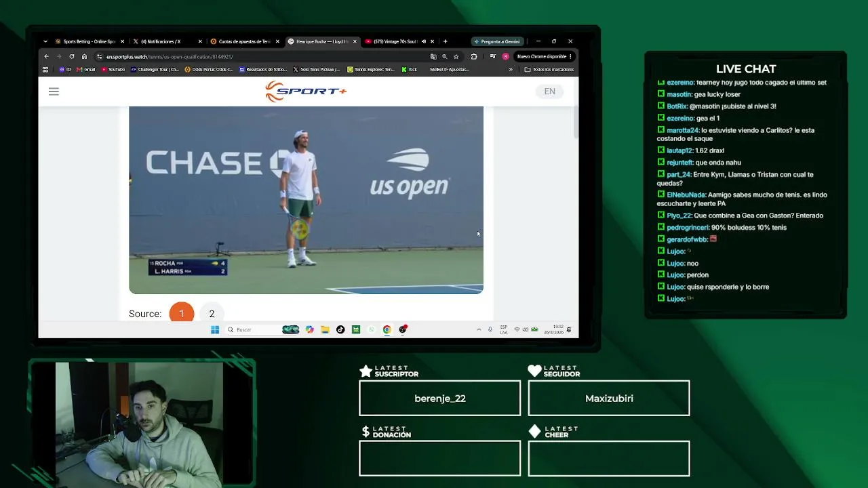Go back to the previous page
Screen dimensions: 868x488
46,56
